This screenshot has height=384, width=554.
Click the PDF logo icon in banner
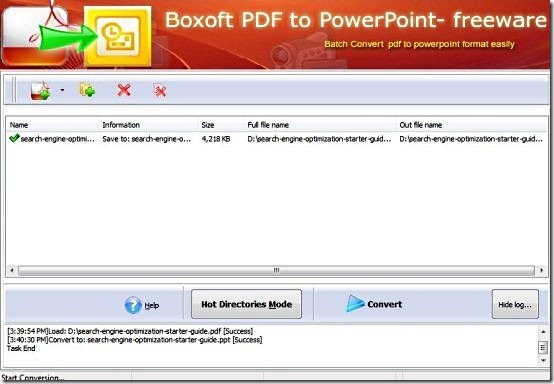35,35
